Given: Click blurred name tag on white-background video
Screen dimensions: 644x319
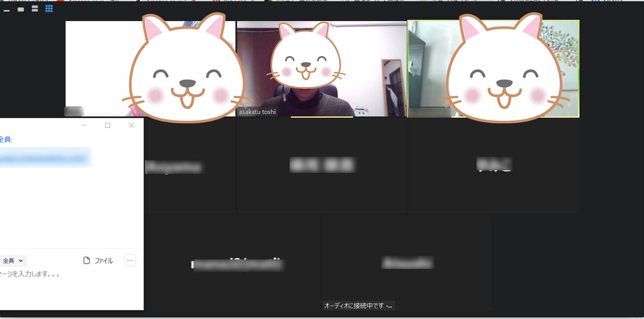Looking at the screenshot, I should click(x=74, y=111).
